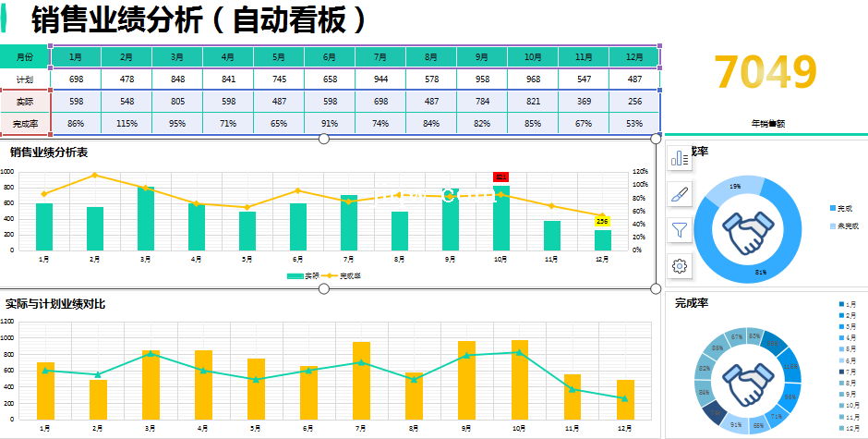
Task: Click red 821 data label on 10月 bar
Action: point(500,177)
